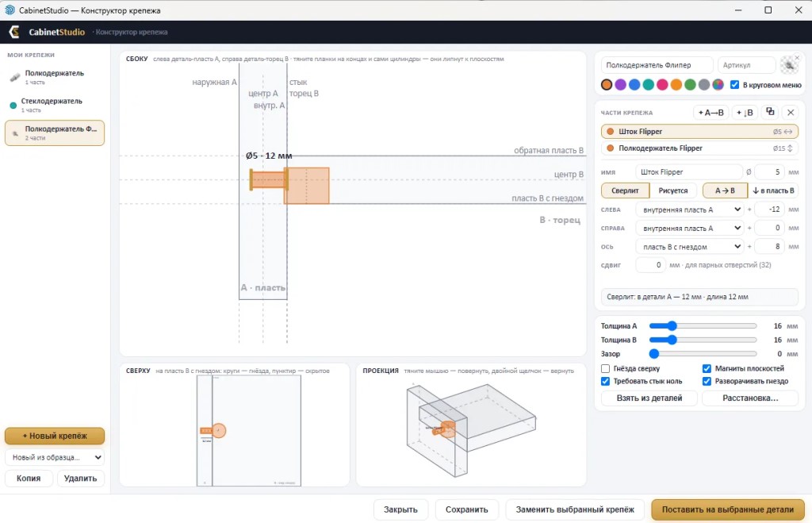The image size is (812, 523).
Task: Pick the blue color swatch
Action: click(634, 84)
